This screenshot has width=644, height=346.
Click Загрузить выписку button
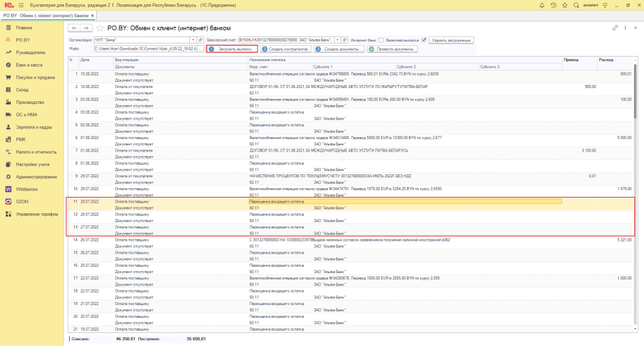point(232,48)
